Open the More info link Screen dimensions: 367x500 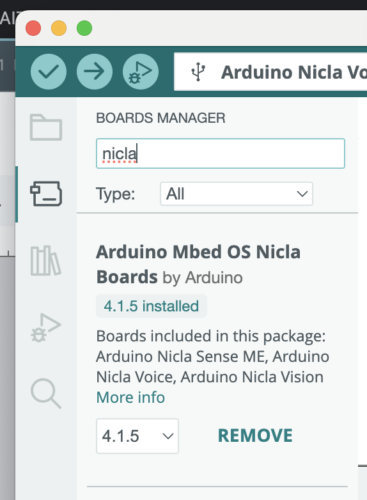[x=131, y=397]
